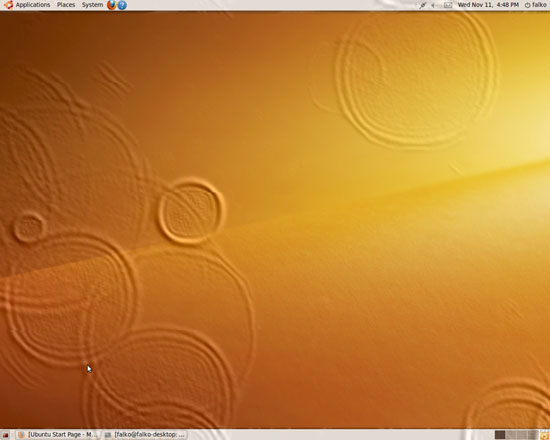Switch to the falko@falko-desktop terminal window
The width and height of the screenshot is (550, 440).
coord(145,435)
